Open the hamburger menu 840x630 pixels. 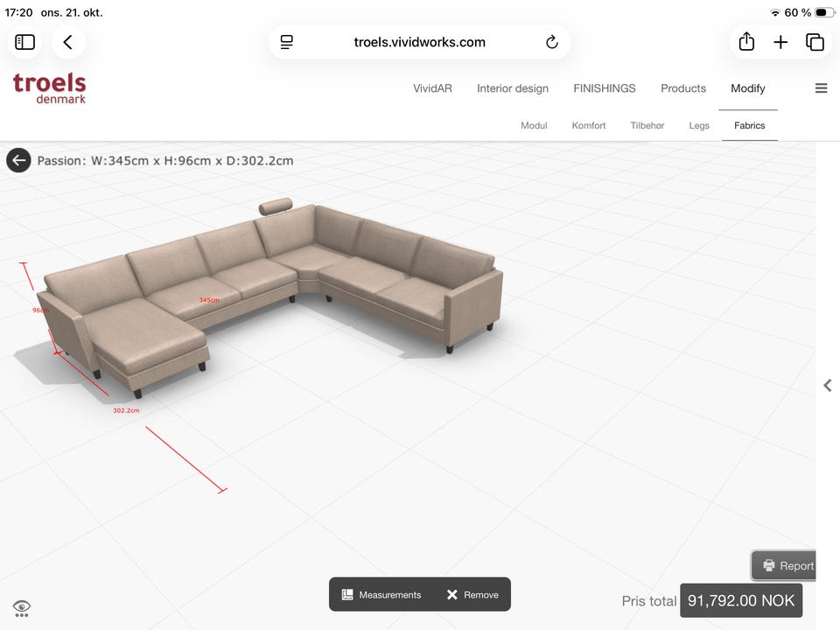point(821,88)
